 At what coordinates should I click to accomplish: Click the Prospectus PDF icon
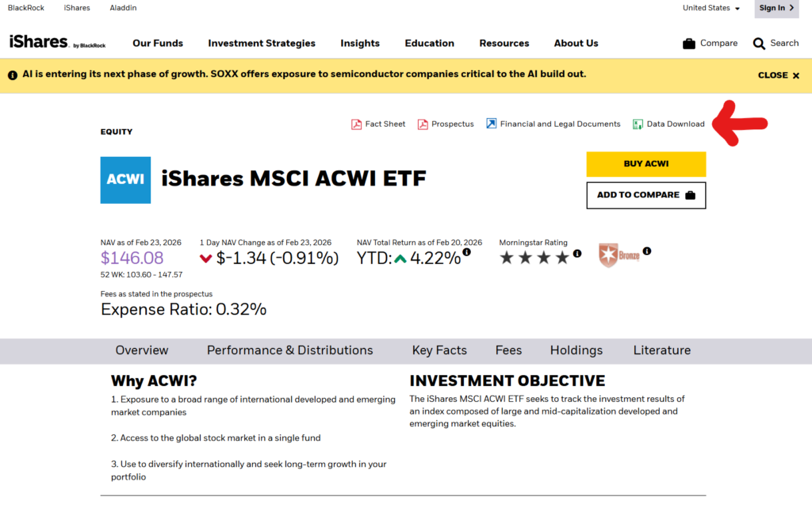pos(423,124)
